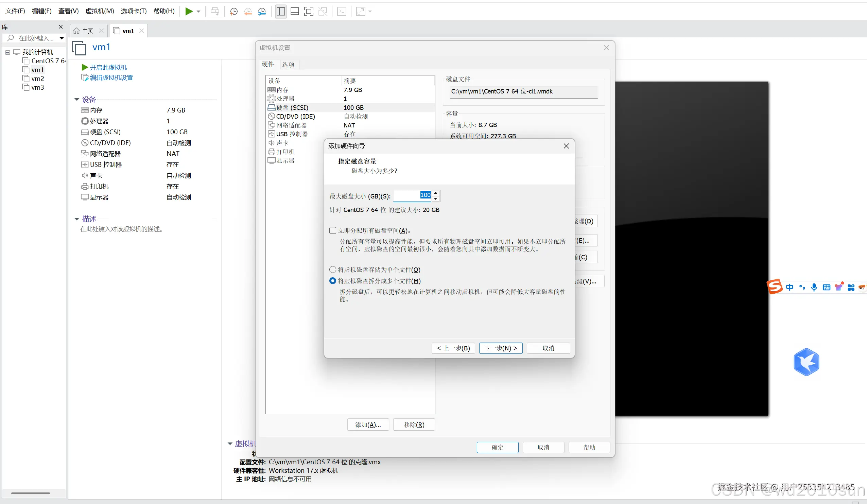Image resolution: width=867 pixels, height=504 pixels.
Task: Click the 下一步(N) button
Action: [501, 348]
